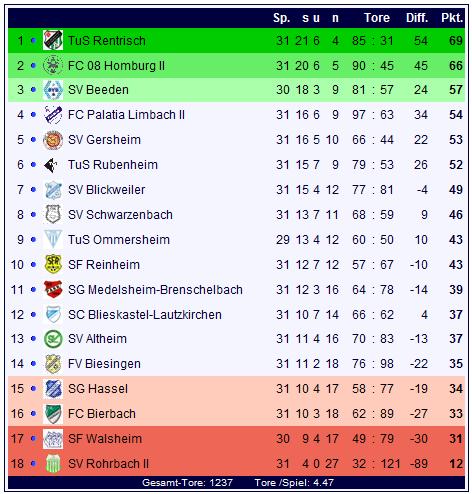This screenshot has height=494, width=472.
Task: Click blue dot beside SG Hassel
Action: 33,389
